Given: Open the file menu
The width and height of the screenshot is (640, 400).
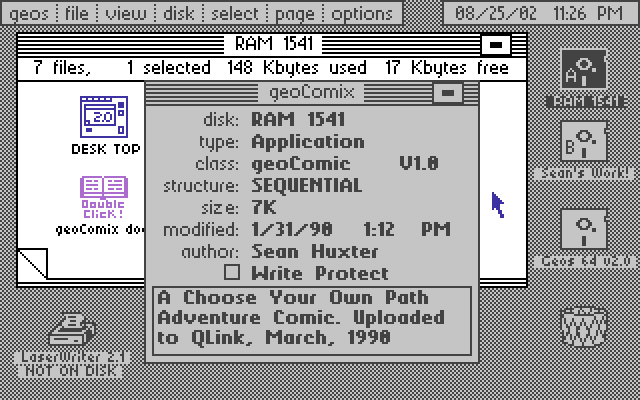Looking at the screenshot, I should [x=77, y=13].
